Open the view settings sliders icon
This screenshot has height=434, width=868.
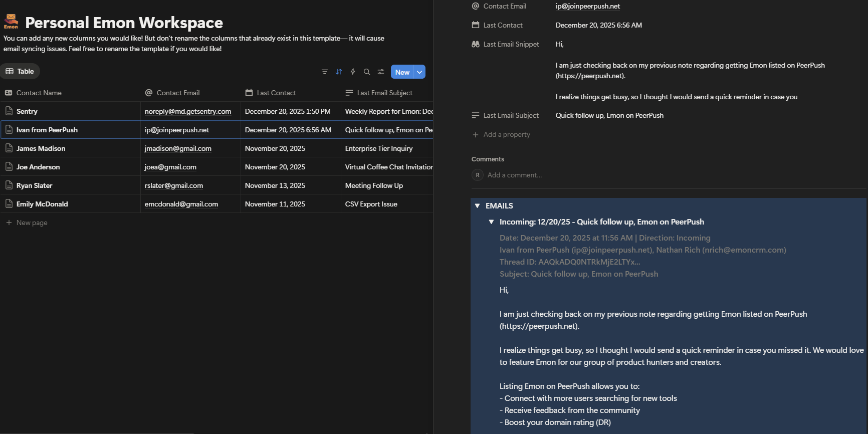[381, 72]
